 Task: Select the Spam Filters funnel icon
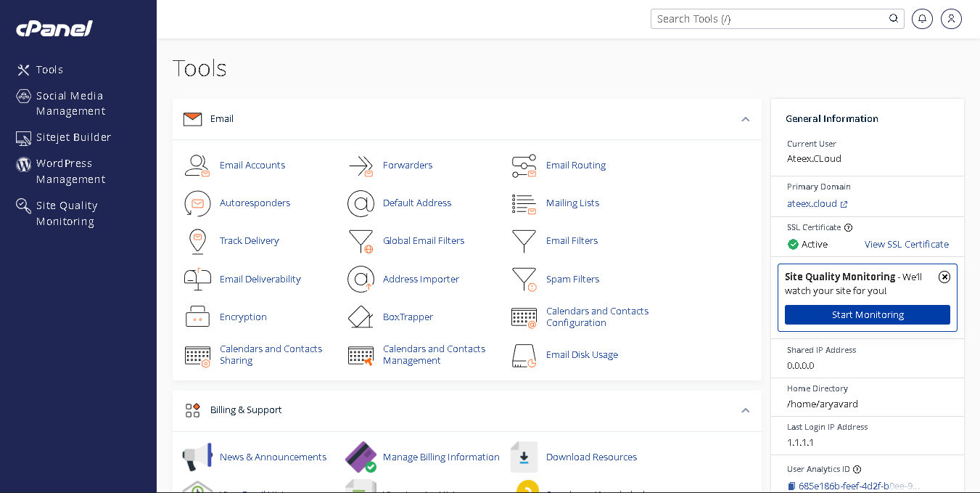pos(524,280)
